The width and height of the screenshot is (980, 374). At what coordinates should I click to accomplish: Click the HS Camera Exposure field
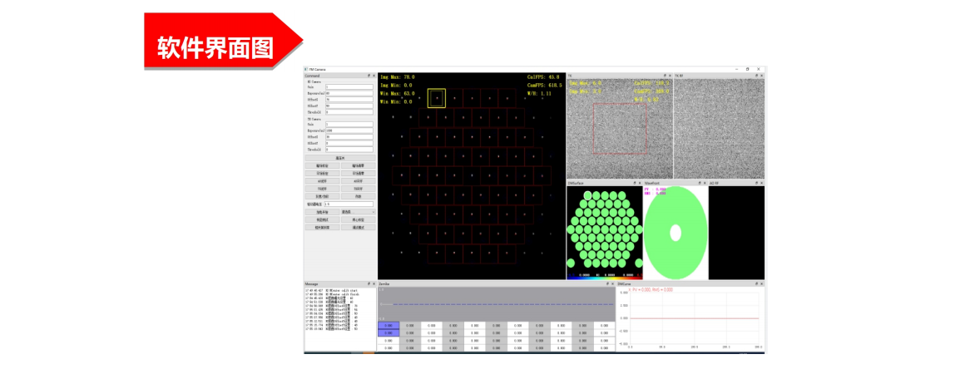tap(349, 94)
